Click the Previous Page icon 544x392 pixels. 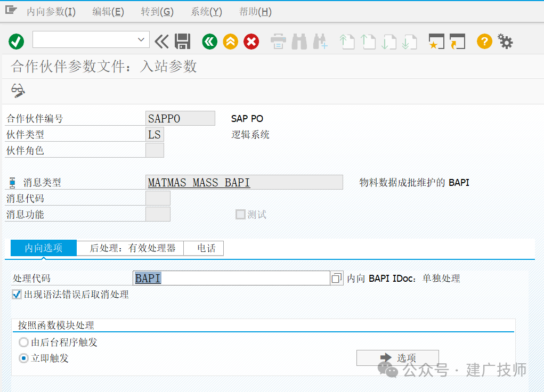pos(368,42)
